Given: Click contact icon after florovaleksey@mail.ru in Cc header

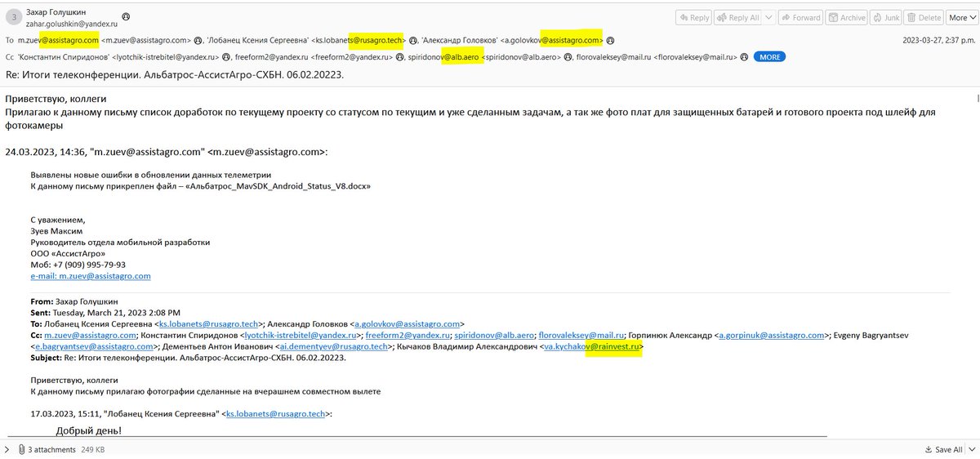Looking at the screenshot, I should click(746, 57).
